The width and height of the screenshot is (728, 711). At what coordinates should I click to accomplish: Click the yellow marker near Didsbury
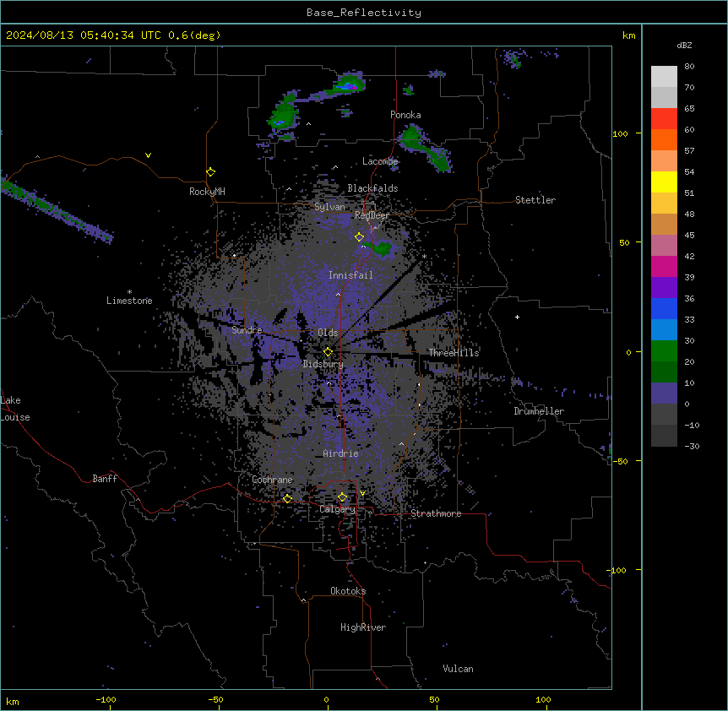pyautogui.click(x=328, y=351)
